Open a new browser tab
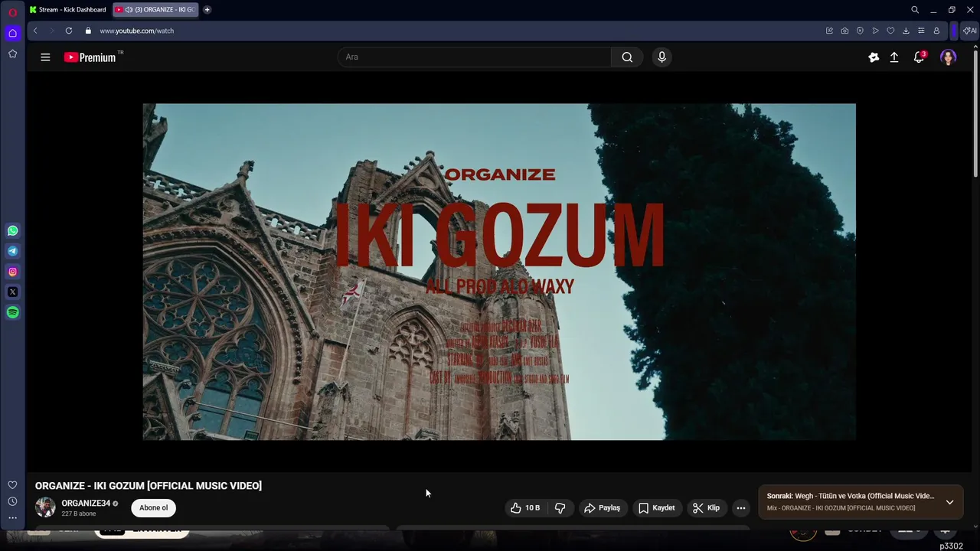Screen dimensions: 980x551 [207, 10]
